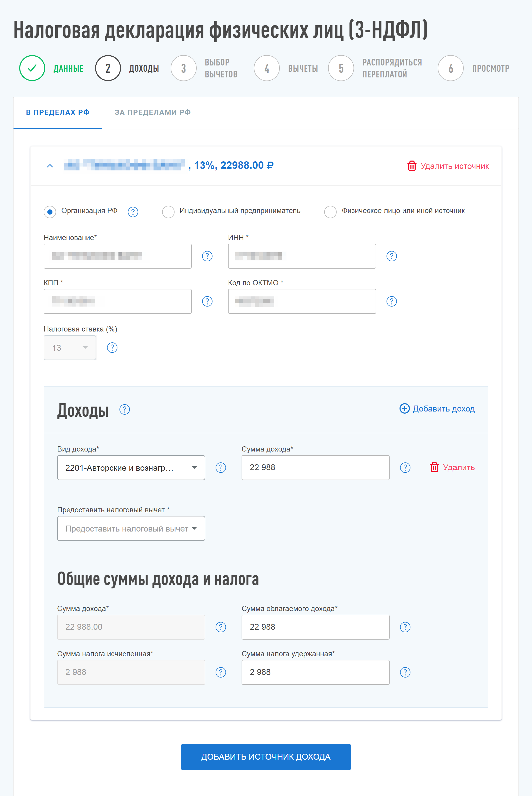Click disabled Сумма налога исчисленная field

coord(131,672)
